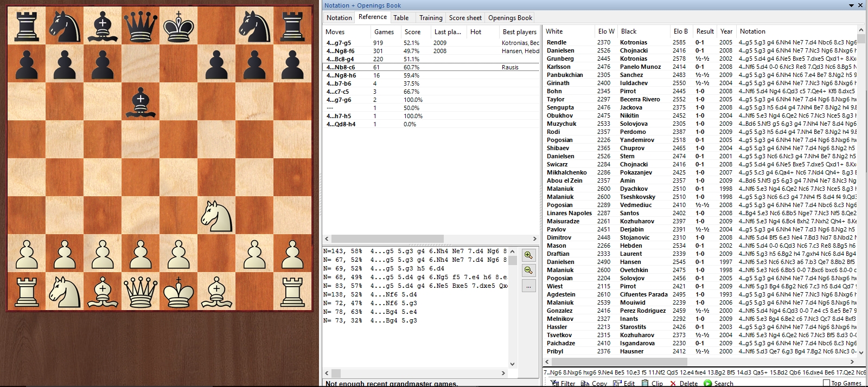Select move row 4...Bc8-g4
868x387 pixels.
(x=431, y=59)
